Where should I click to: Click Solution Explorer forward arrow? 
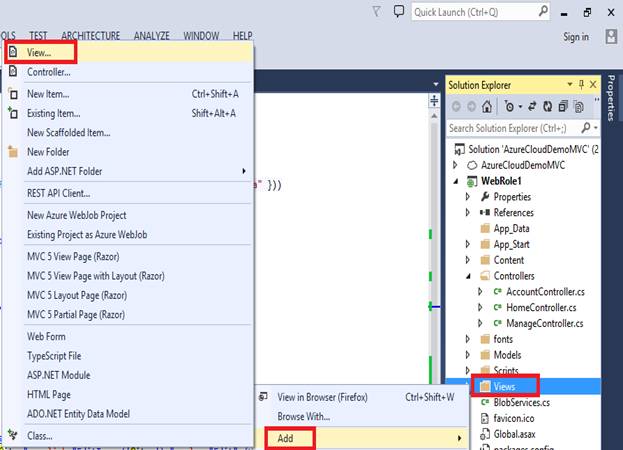click(x=471, y=106)
